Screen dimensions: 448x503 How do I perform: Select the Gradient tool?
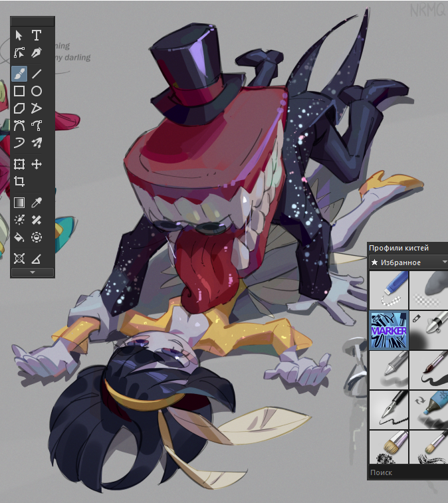point(19,203)
